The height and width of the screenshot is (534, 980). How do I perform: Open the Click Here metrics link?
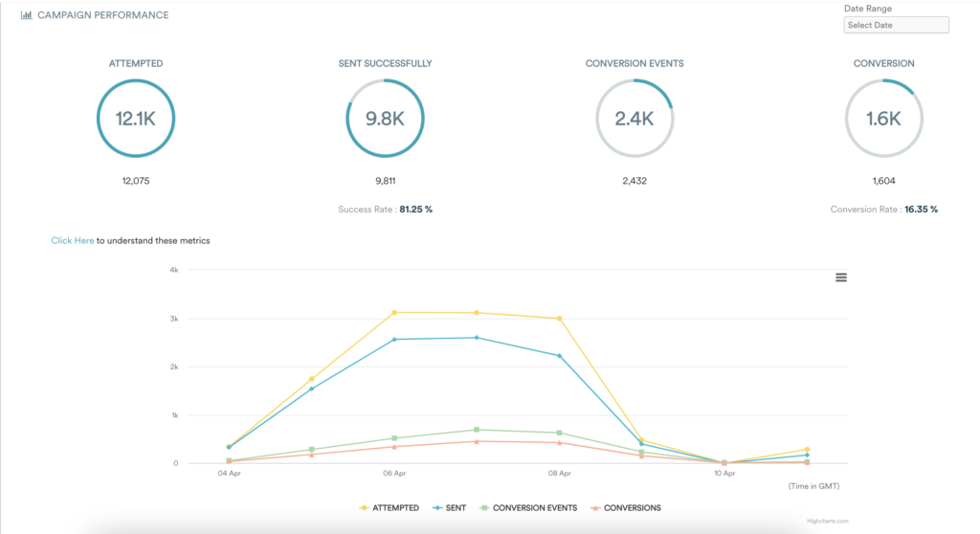click(x=73, y=241)
